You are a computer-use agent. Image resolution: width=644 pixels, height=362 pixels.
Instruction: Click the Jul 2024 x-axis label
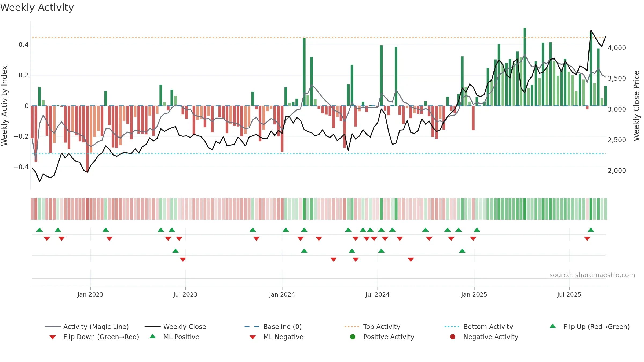point(378,294)
